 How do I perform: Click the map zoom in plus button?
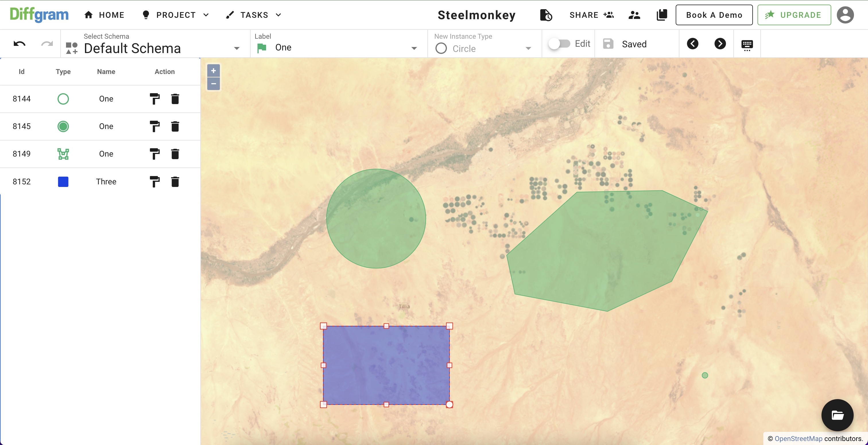(213, 71)
